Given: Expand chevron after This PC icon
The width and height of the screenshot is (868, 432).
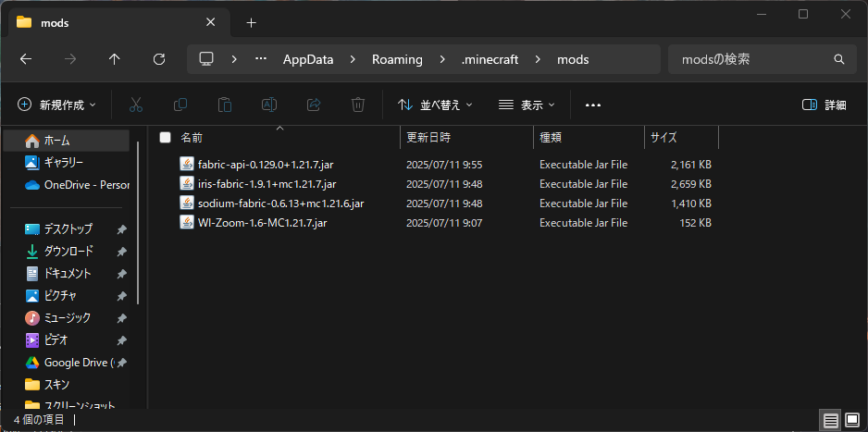Looking at the screenshot, I should tap(234, 59).
